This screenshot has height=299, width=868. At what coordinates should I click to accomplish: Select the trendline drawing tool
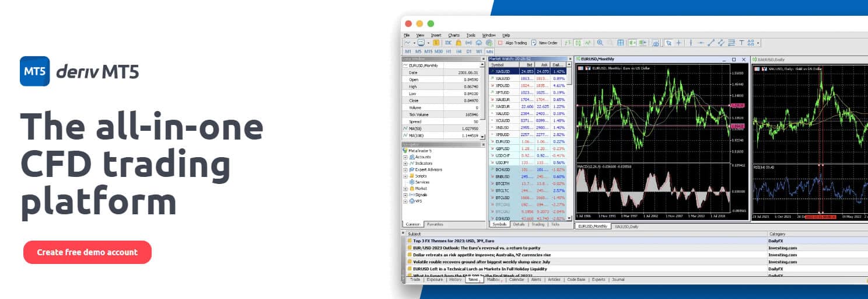pyautogui.click(x=710, y=43)
